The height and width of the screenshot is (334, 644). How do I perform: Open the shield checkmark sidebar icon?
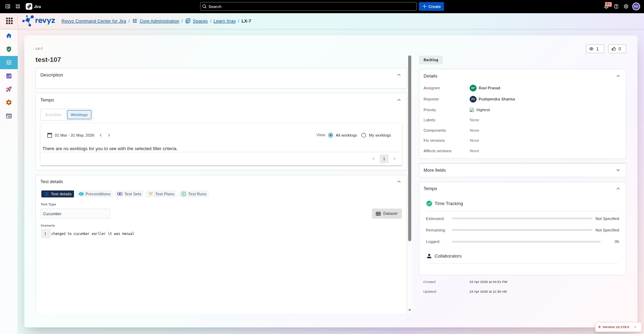(9, 49)
